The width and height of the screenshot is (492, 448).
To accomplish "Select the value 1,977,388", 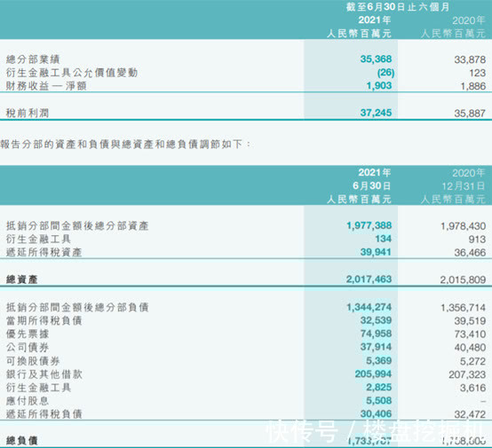I will pyautogui.click(x=369, y=225).
